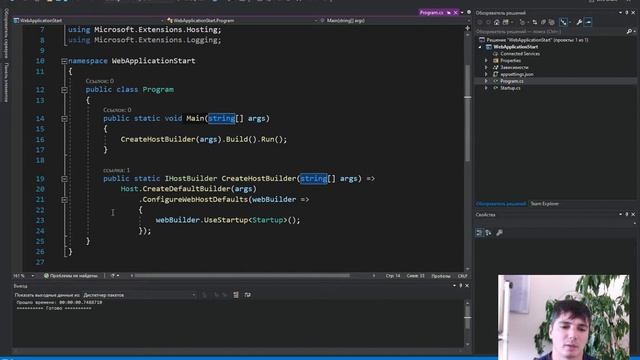This screenshot has height=360, width=640.
Task: Click the search magnifier in Solution Explorer
Action: [629, 31]
